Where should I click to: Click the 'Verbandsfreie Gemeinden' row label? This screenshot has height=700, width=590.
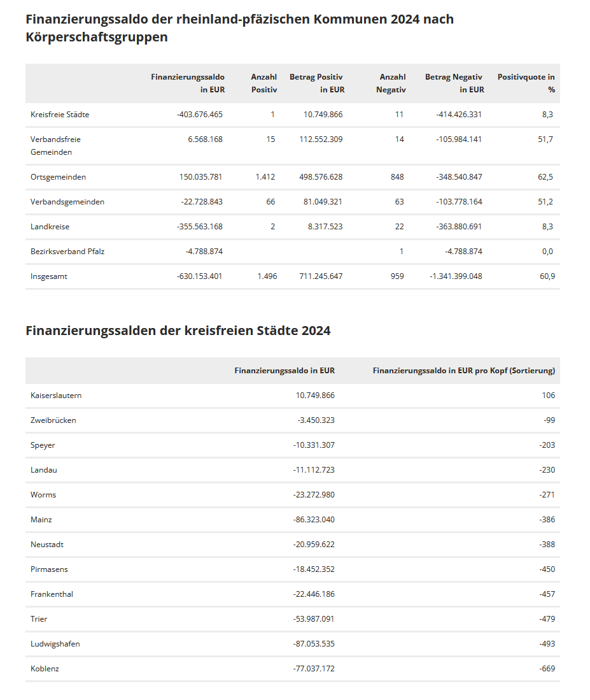click(55, 146)
